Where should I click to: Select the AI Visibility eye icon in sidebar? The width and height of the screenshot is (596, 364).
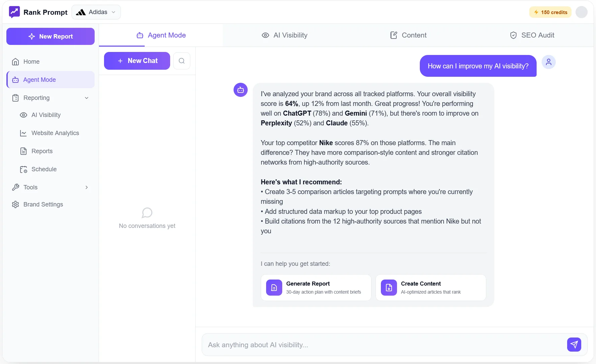click(x=23, y=115)
